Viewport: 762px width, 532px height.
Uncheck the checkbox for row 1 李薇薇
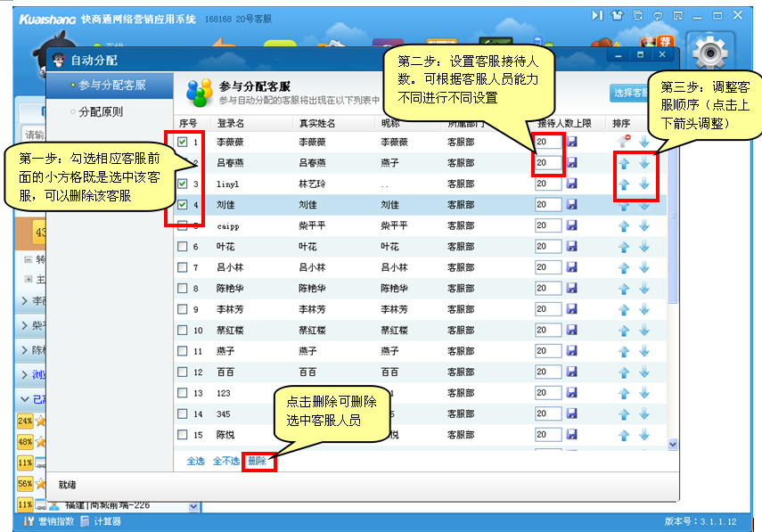pos(182,142)
